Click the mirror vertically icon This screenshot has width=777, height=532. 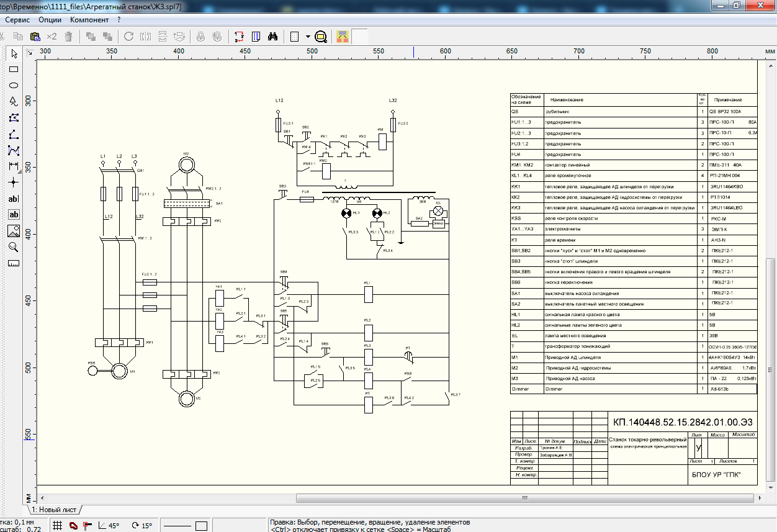[162, 36]
